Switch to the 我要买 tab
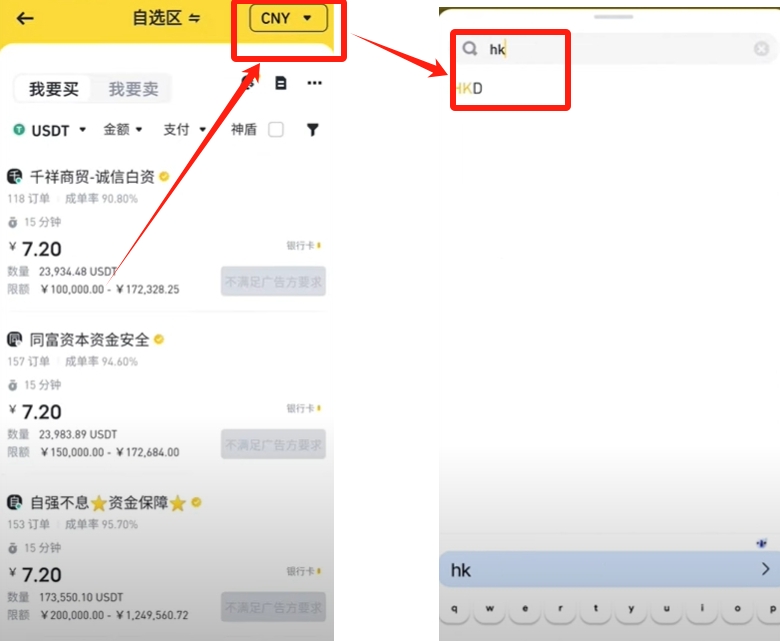Viewport: 780px width, 641px height. point(53,89)
